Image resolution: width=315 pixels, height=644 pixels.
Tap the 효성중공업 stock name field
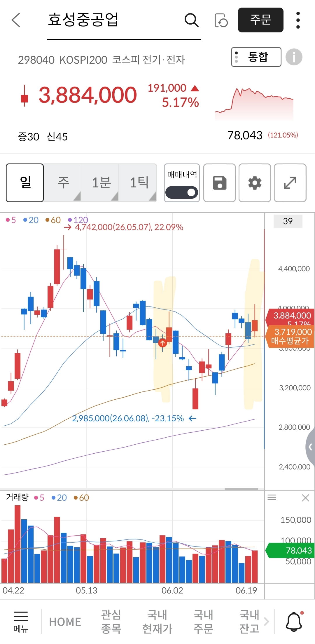coord(124,20)
